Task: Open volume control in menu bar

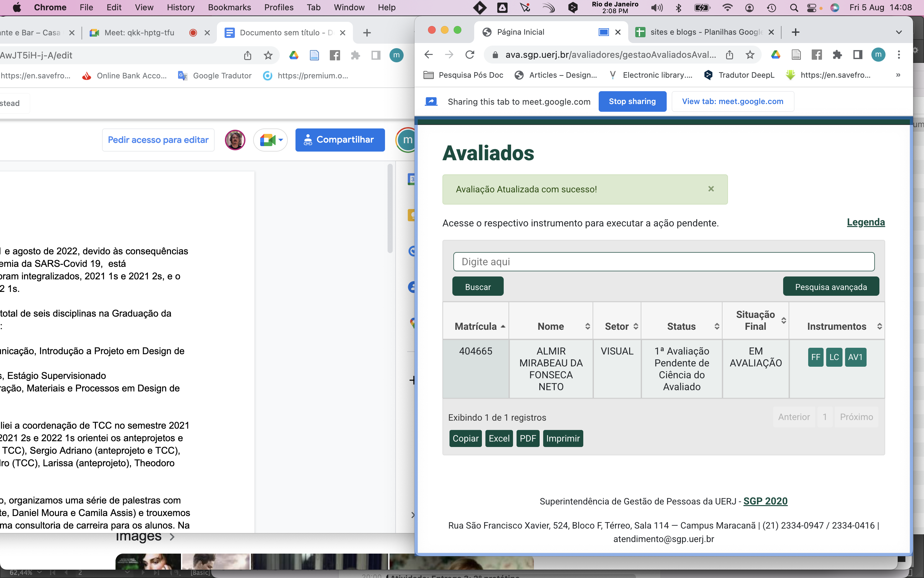Action: coord(657,7)
